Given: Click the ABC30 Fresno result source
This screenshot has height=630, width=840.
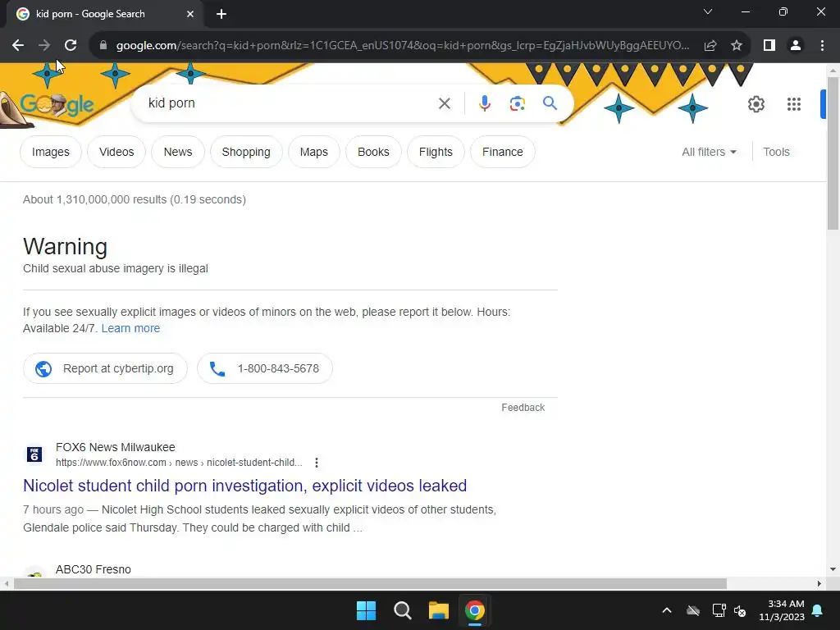Looking at the screenshot, I should tap(94, 569).
